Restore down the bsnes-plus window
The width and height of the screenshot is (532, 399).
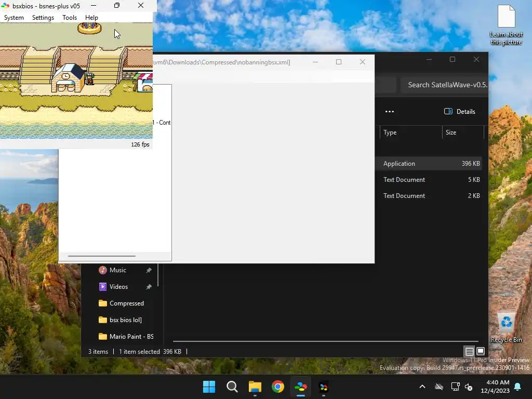tap(117, 5)
